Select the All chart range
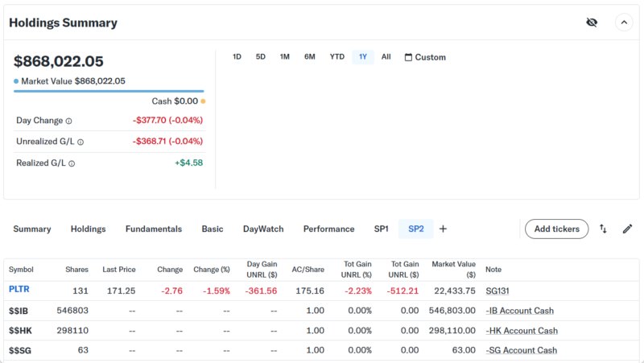Viewport: 644px width, 363px height. coord(386,57)
